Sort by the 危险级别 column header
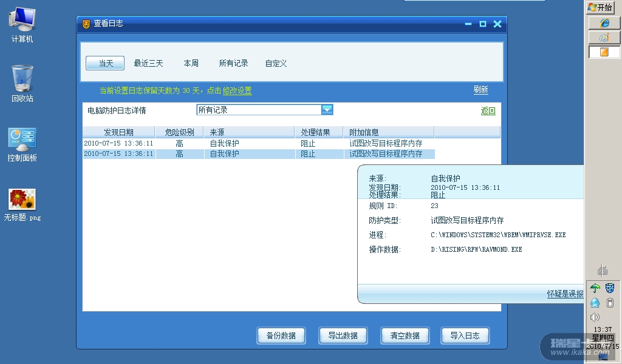This screenshot has height=364, width=622. pyautogui.click(x=179, y=132)
